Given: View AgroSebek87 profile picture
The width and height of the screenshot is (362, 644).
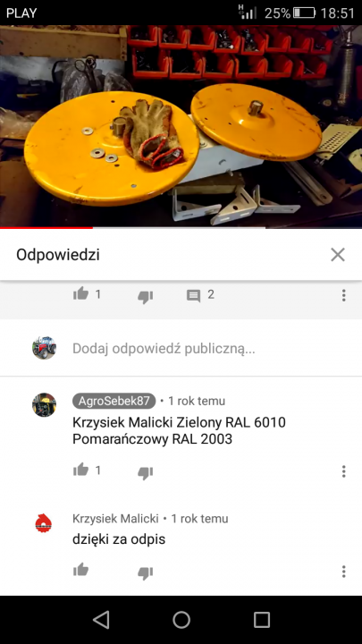Looking at the screenshot, I should (x=45, y=405).
